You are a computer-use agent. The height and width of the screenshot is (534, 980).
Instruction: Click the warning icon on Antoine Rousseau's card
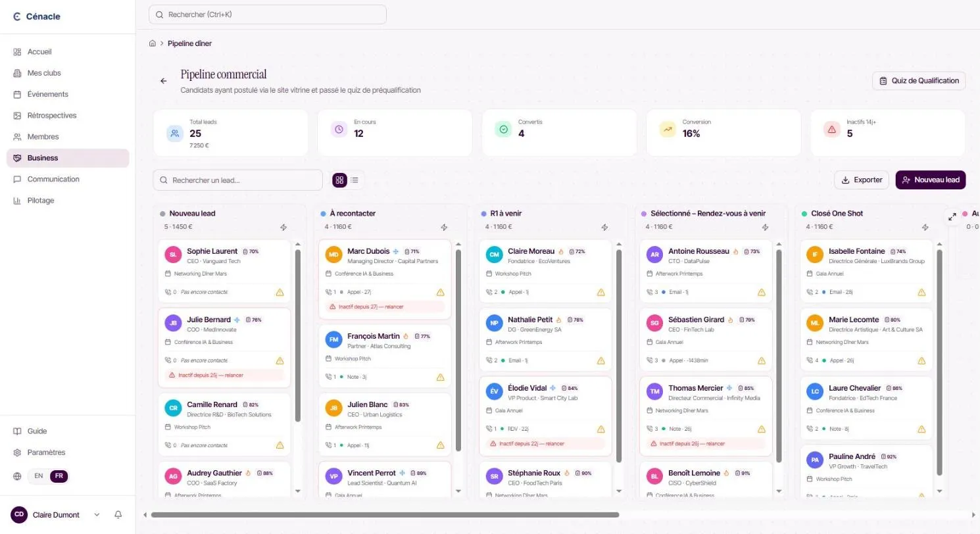tap(762, 292)
